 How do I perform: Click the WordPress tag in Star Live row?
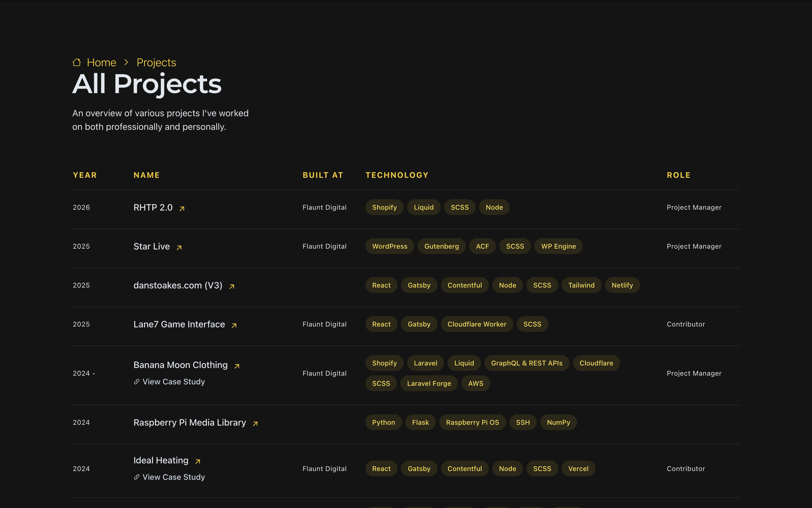point(390,246)
